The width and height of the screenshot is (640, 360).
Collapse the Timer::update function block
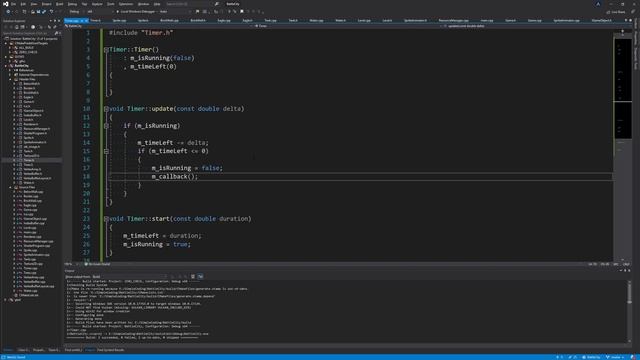pos(106,109)
